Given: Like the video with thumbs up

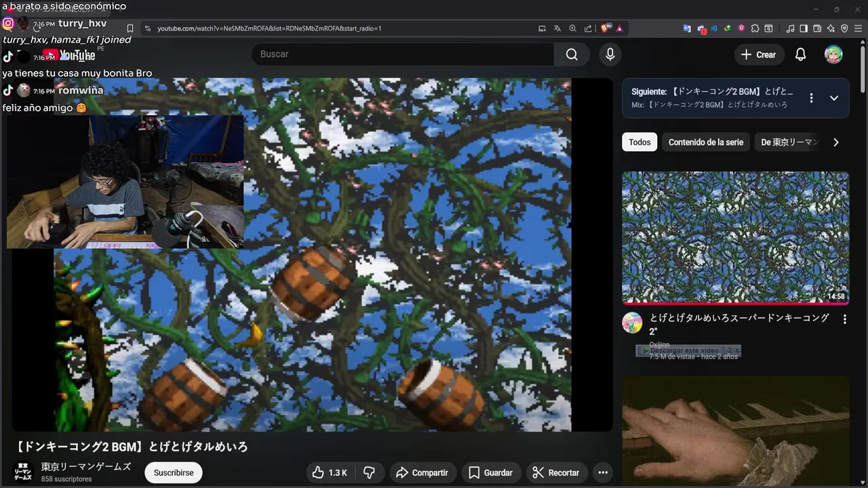Looking at the screenshot, I should [330, 472].
